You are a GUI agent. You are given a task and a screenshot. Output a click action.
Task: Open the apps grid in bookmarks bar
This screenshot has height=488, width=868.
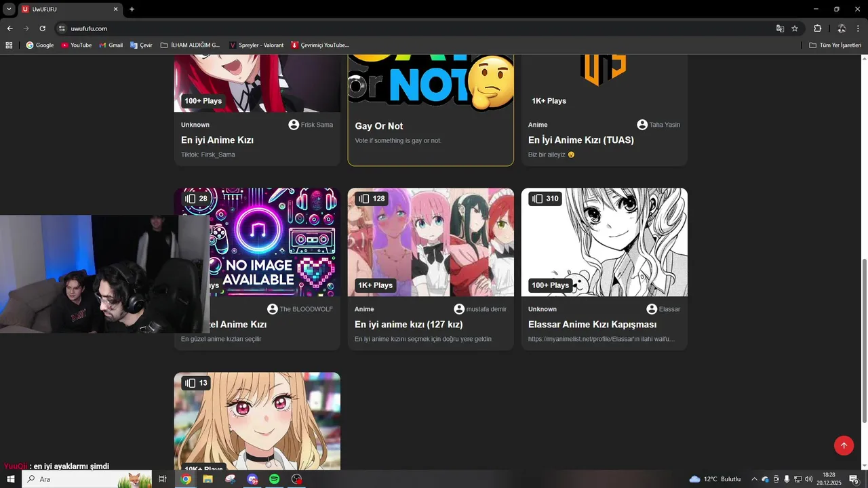(x=9, y=45)
